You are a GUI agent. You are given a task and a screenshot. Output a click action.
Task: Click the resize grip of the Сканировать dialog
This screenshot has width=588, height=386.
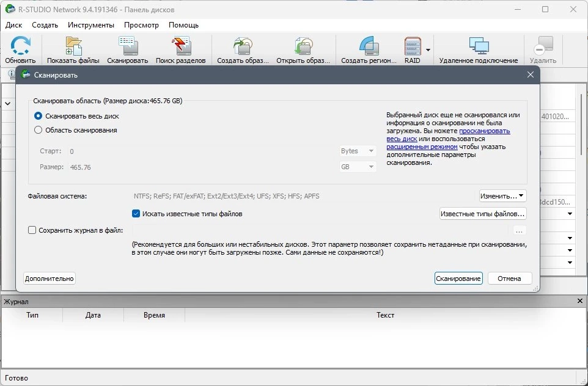tap(536, 288)
